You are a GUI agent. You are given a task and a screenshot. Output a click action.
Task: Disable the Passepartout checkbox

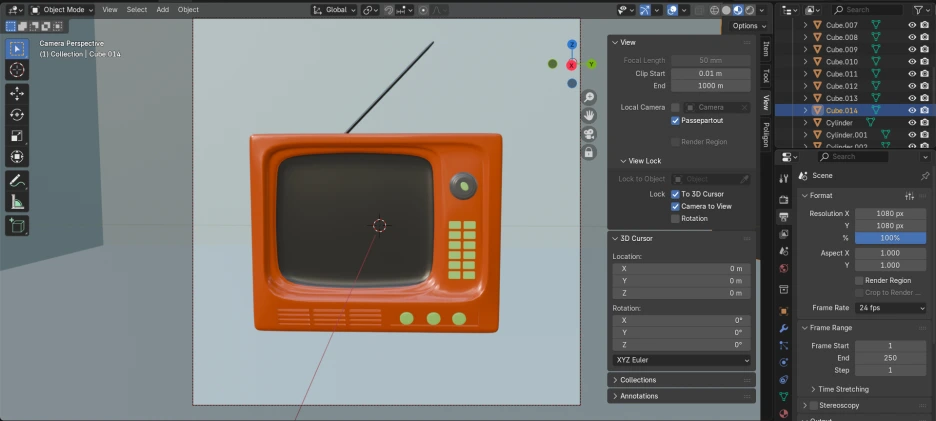click(x=676, y=120)
